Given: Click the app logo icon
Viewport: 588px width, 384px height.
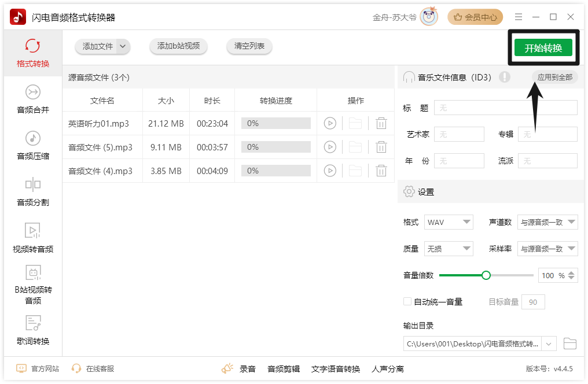Looking at the screenshot, I should 18,17.
